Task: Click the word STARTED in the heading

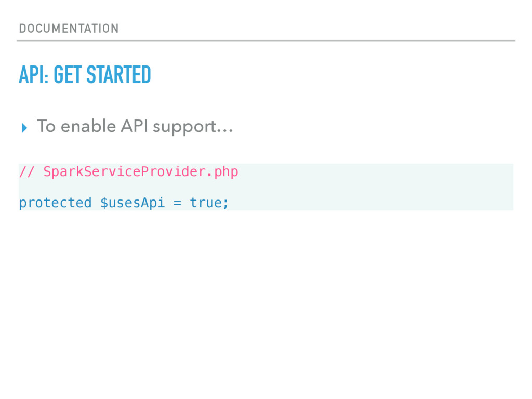Action: click(x=118, y=75)
